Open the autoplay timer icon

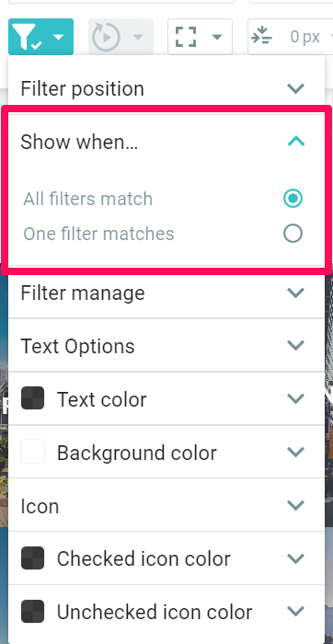107,37
